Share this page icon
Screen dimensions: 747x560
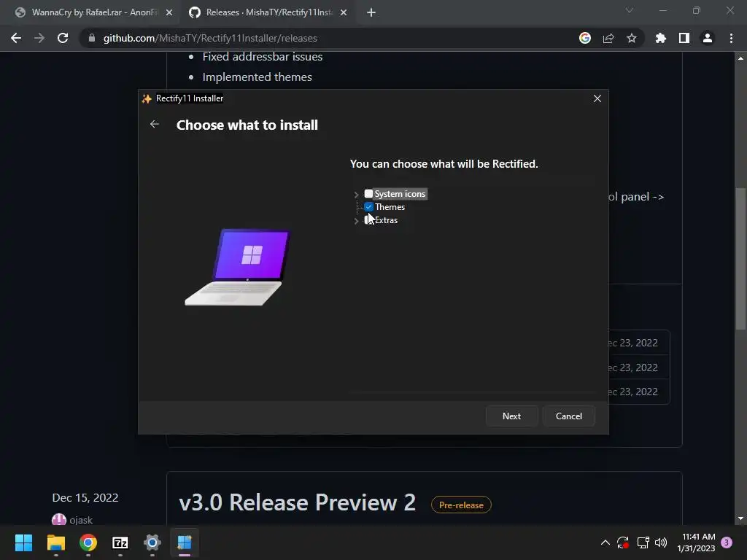point(608,38)
